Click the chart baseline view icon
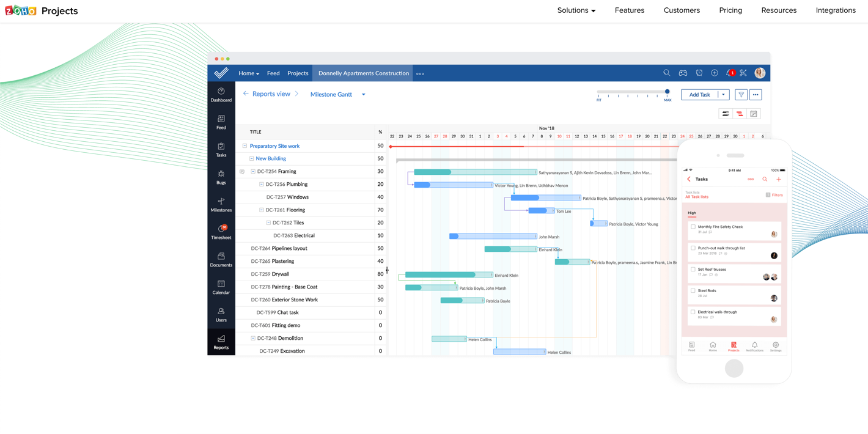This screenshot has height=434, width=868. pyautogui.click(x=754, y=114)
